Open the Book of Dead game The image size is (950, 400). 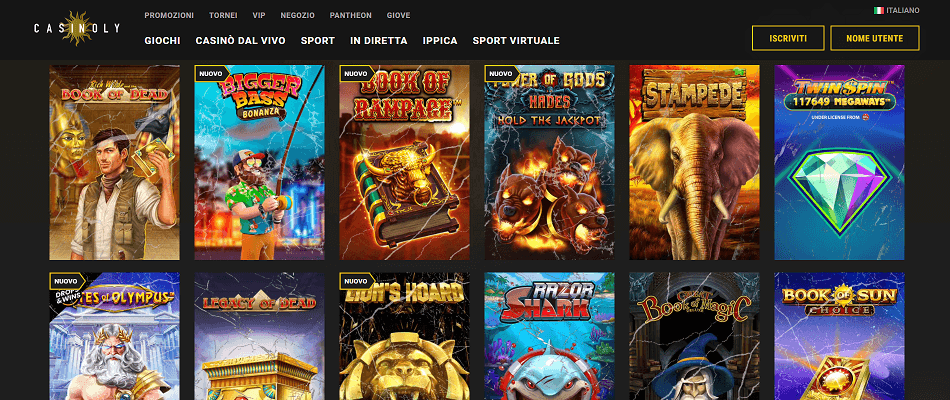(115, 162)
